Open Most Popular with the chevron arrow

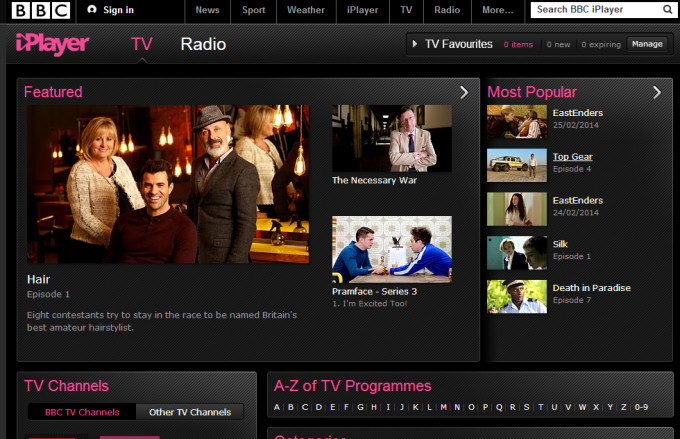click(657, 92)
